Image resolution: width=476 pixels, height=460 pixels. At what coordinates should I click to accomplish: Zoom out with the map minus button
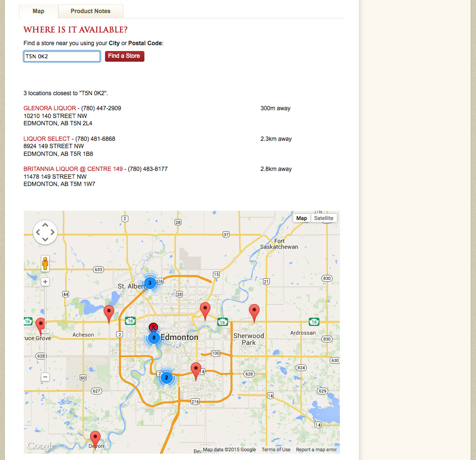click(45, 377)
